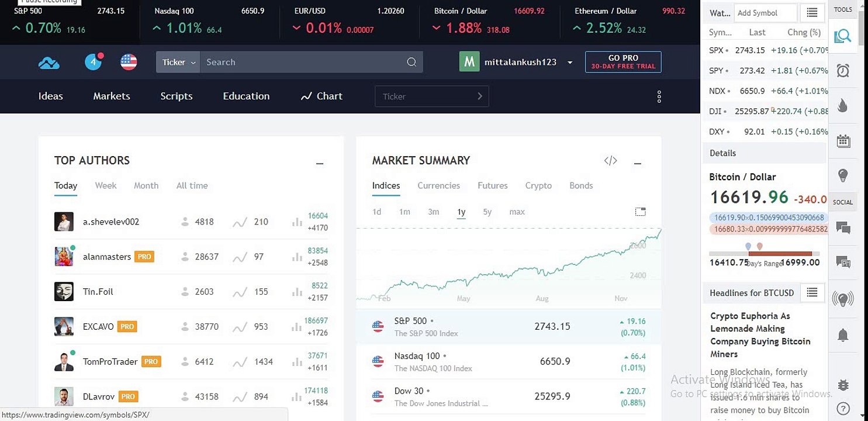Open the notifications bubble showing 4

pos(94,61)
